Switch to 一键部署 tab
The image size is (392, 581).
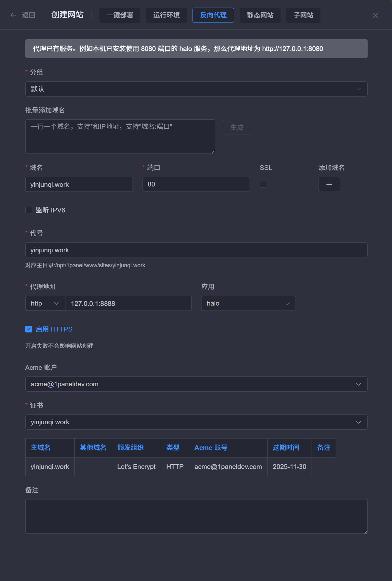click(120, 15)
